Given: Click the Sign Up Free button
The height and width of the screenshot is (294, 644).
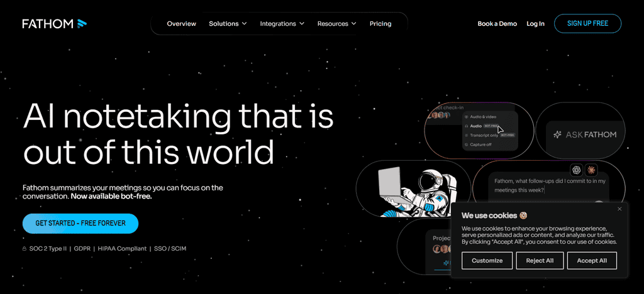Looking at the screenshot, I should (587, 23).
